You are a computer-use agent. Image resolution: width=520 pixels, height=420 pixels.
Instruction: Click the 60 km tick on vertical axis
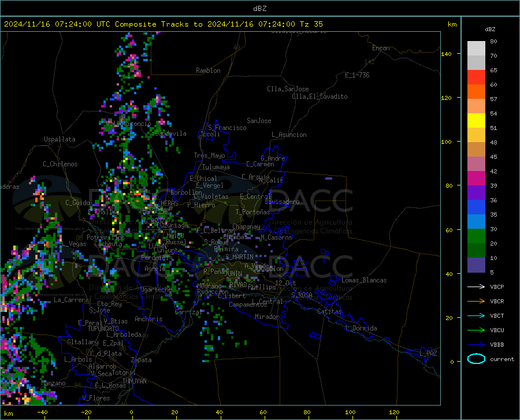click(449, 230)
